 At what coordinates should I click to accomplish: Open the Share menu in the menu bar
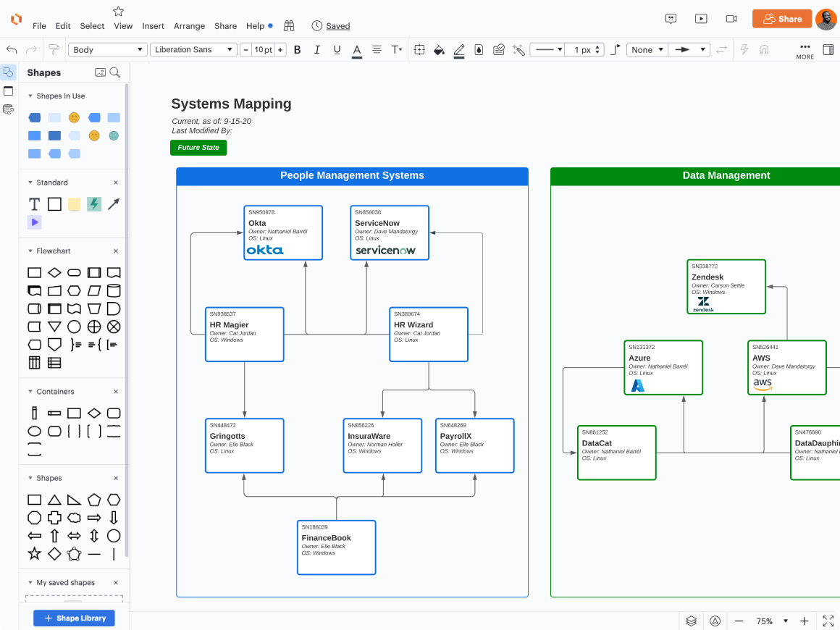click(225, 25)
